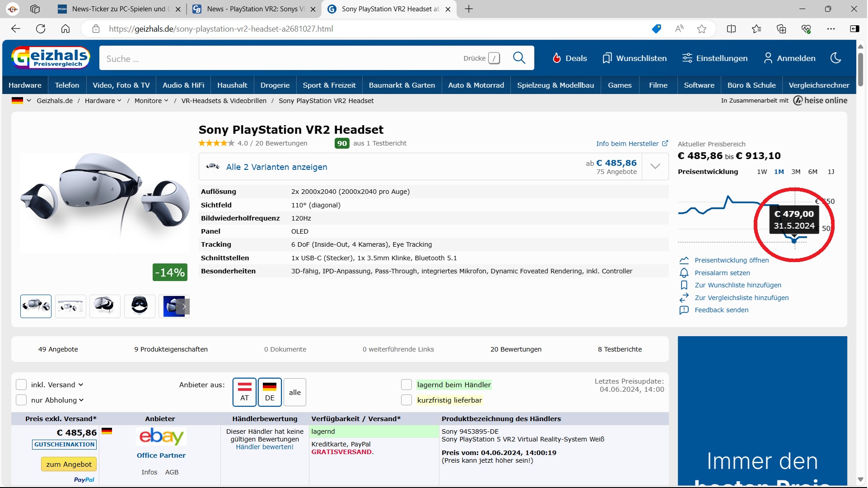Select 6M price history range
868x488 pixels.
(813, 172)
